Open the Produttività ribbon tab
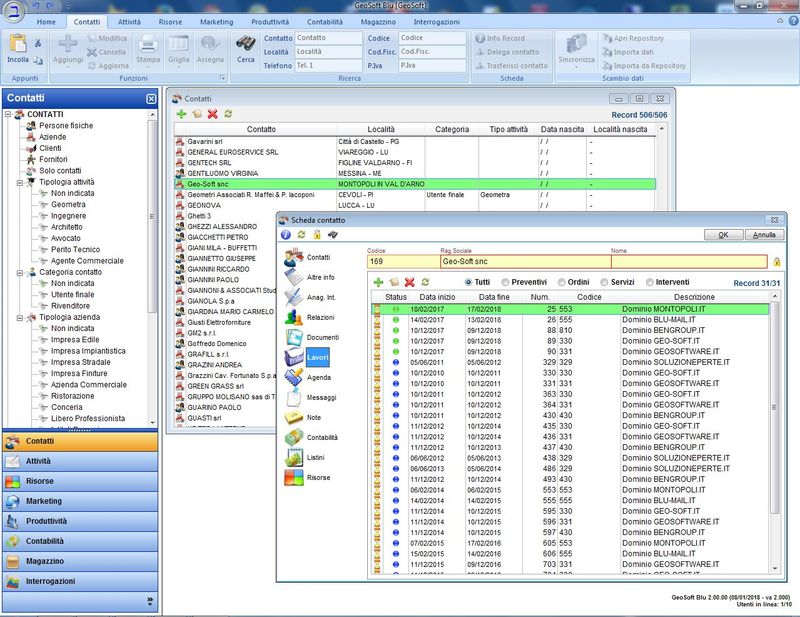This screenshot has width=800, height=617. (270, 21)
